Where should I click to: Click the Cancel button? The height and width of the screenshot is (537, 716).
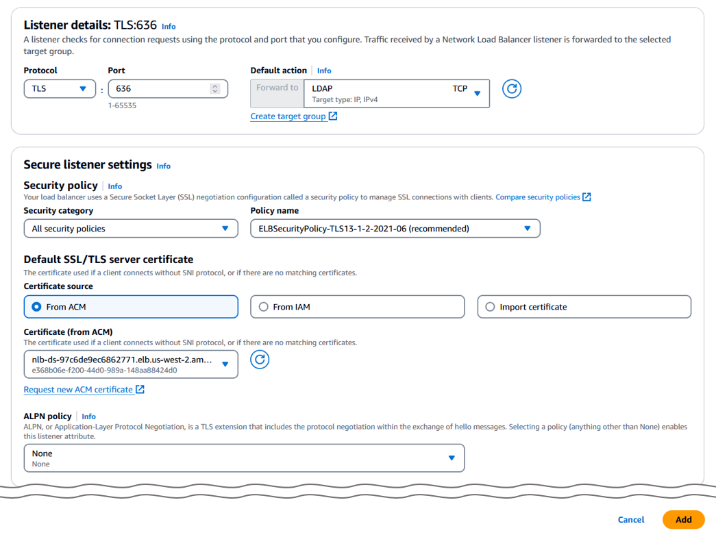coord(631,520)
